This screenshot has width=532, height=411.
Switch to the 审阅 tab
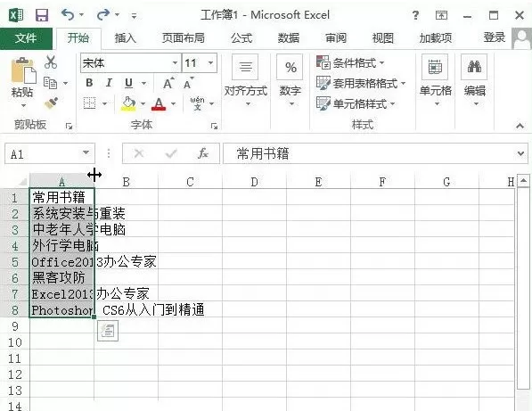(x=336, y=38)
